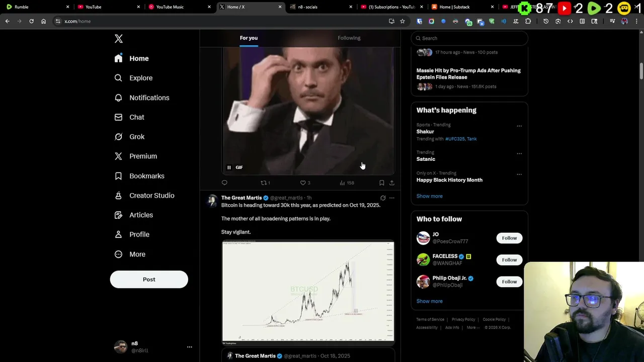Show more trends in What's happening

[x=429, y=196]
